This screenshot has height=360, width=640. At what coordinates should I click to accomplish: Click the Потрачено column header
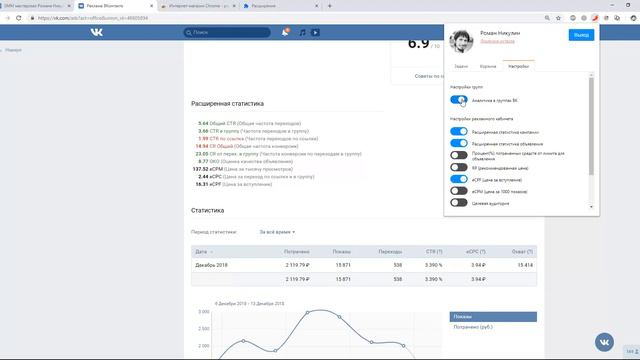(296, 252)
